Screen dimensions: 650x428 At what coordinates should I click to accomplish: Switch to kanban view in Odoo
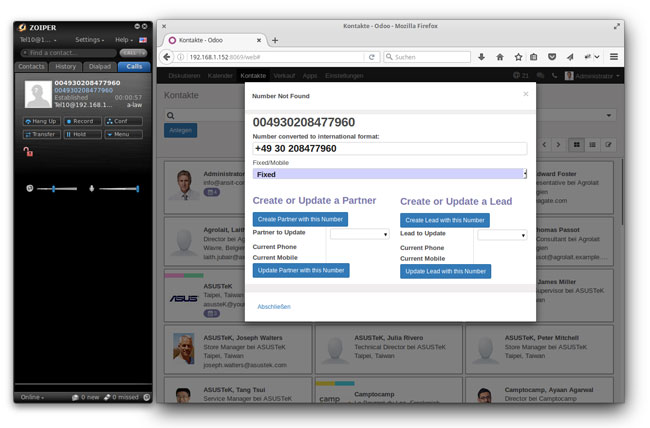(576, 145)
